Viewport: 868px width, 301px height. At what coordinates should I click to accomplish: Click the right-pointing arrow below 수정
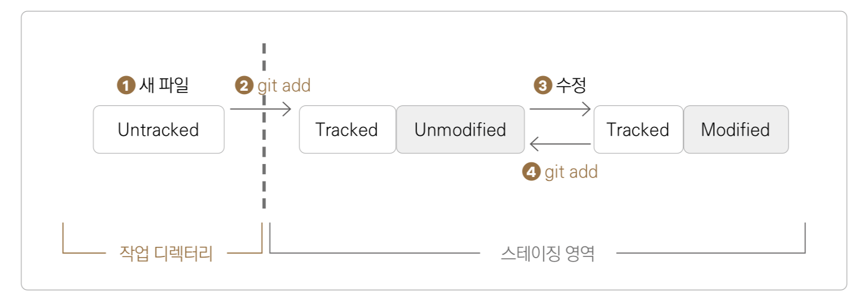click(560, 108)
